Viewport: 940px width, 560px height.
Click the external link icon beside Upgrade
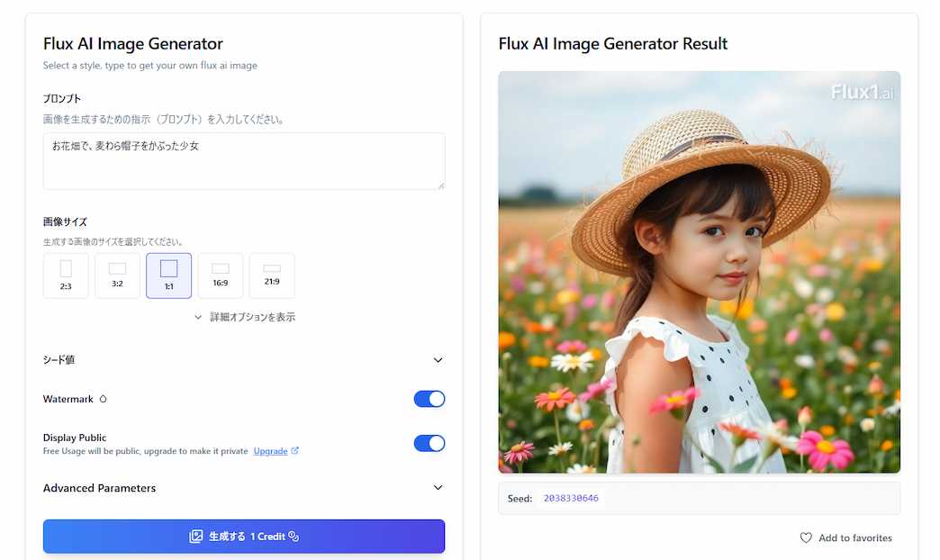pos(295,451)
